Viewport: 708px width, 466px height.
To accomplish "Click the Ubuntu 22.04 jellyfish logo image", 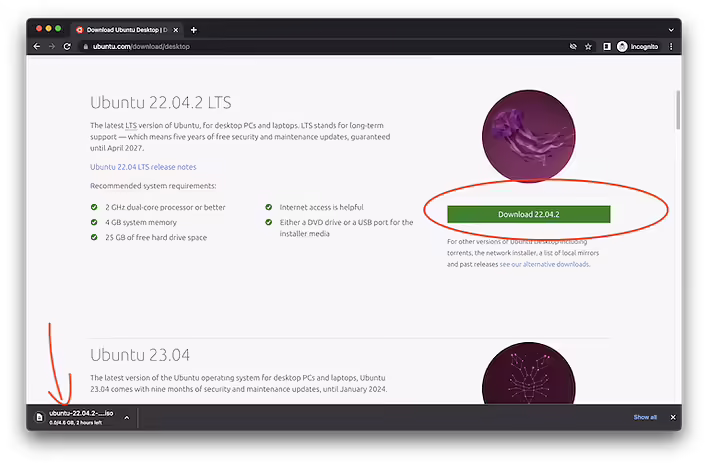I will pos(529,136).
